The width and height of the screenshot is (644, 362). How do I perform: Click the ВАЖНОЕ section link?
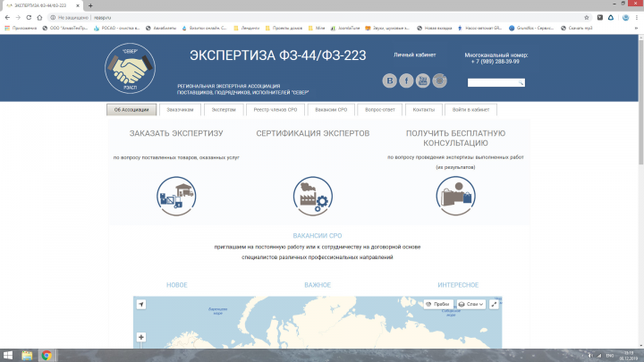point(318,285)
